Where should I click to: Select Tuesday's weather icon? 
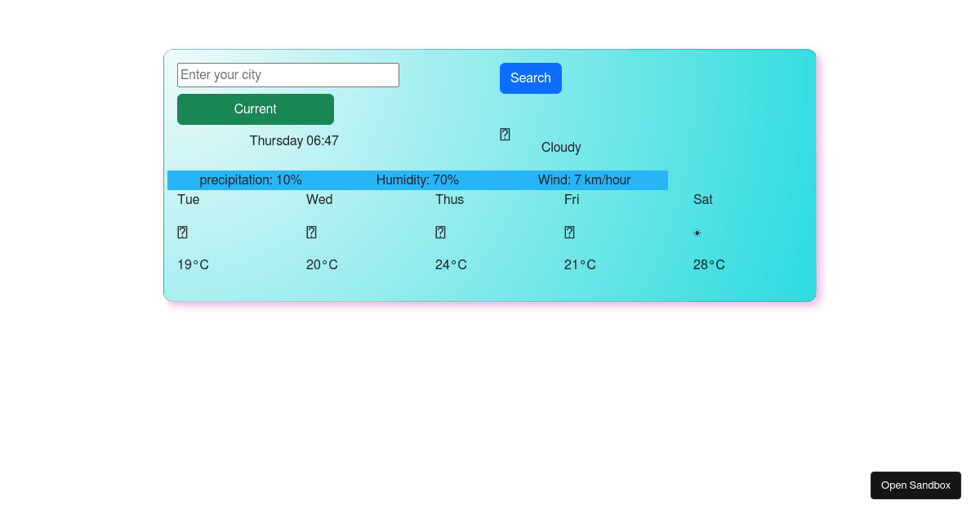click(181, 232)
